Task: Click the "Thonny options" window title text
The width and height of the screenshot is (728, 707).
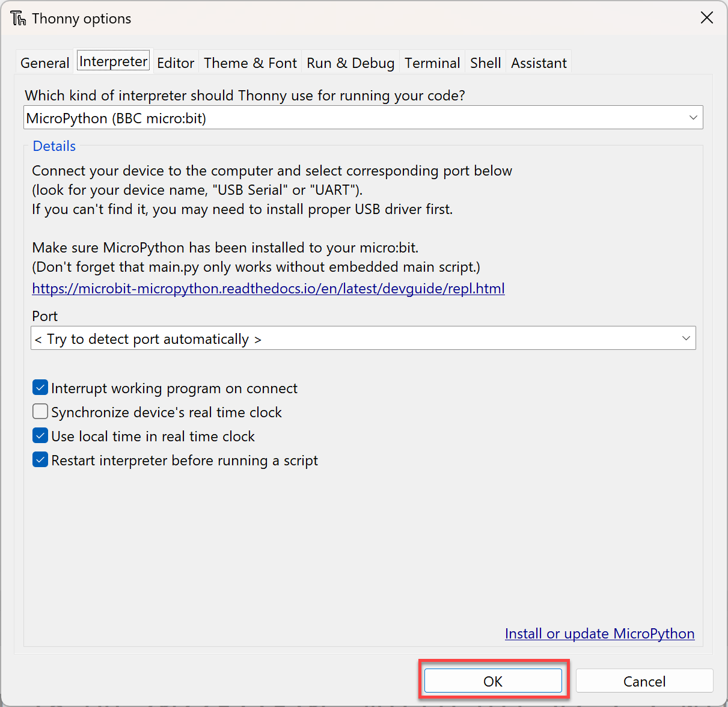Action: pyautogui.click(x=82, y=19)
